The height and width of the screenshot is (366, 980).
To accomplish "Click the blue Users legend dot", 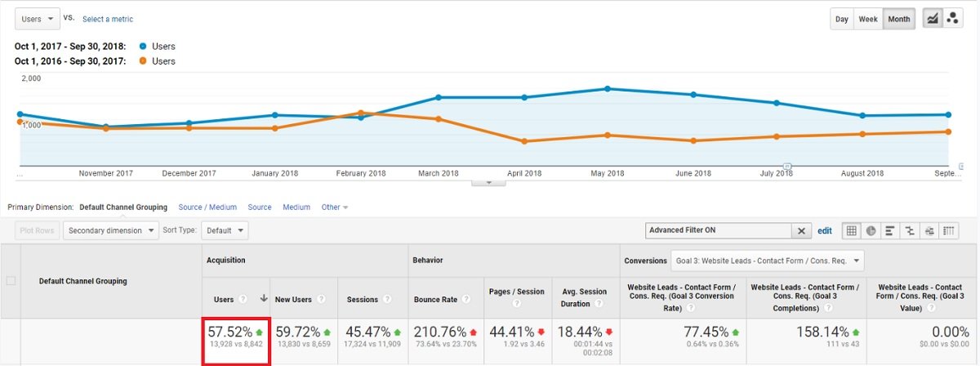I will [144, 47].
